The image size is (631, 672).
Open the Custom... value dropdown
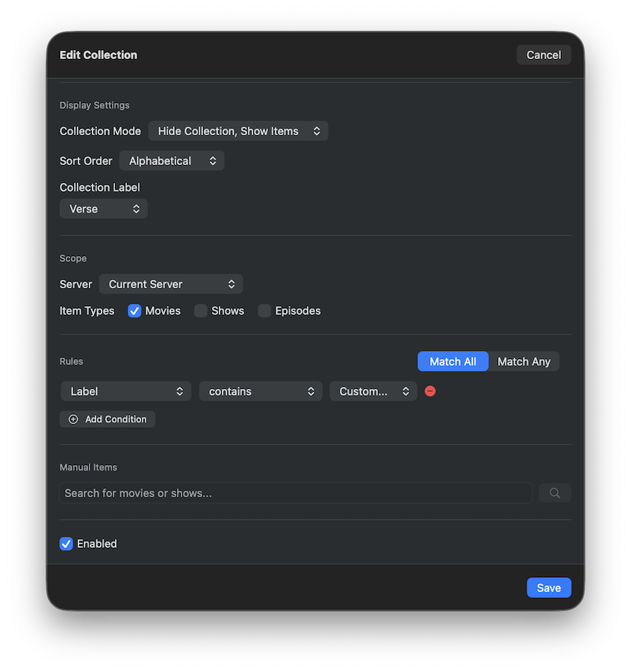pos(373,391)
